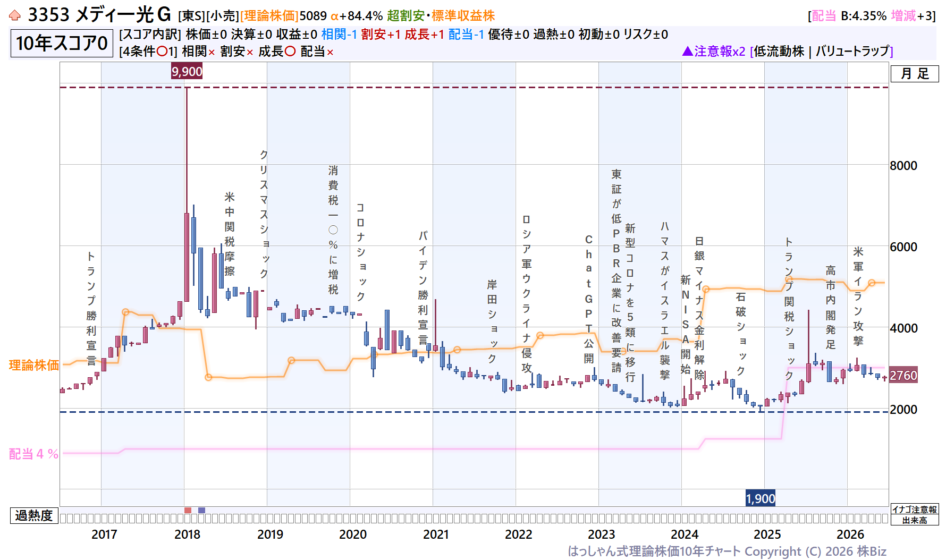Click the 出来高 volume label

click(915, 520)
